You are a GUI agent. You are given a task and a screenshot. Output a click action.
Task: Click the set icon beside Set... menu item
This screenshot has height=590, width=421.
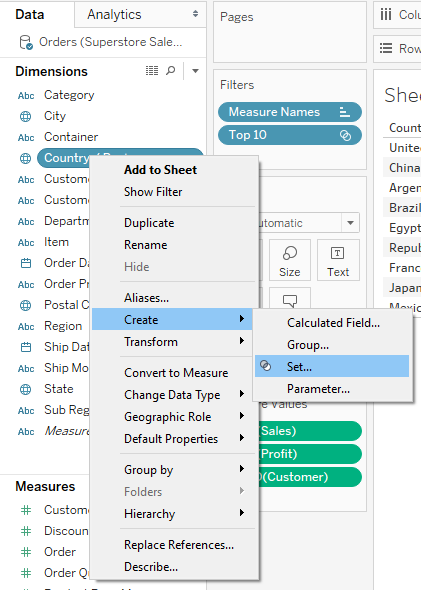click(266, 366)
